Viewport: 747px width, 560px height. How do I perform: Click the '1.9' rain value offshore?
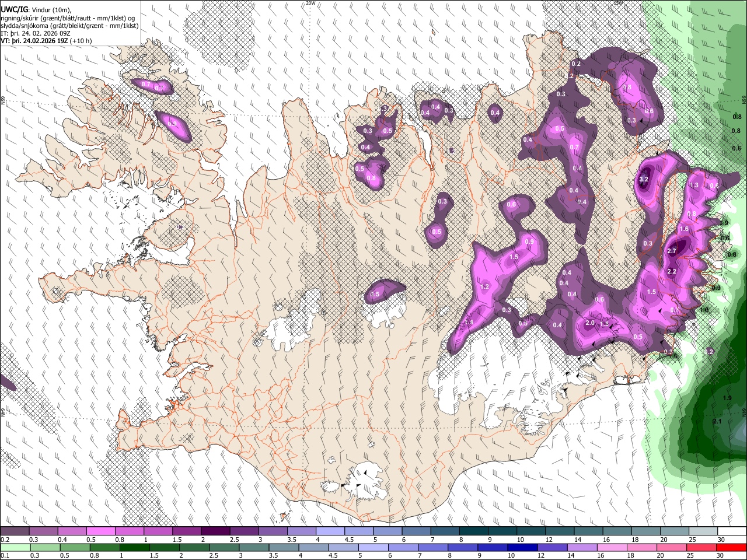[727, 398]
